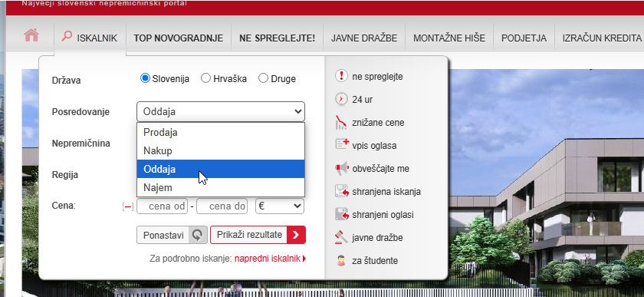Click the znižane cene sidebar link

378,123
